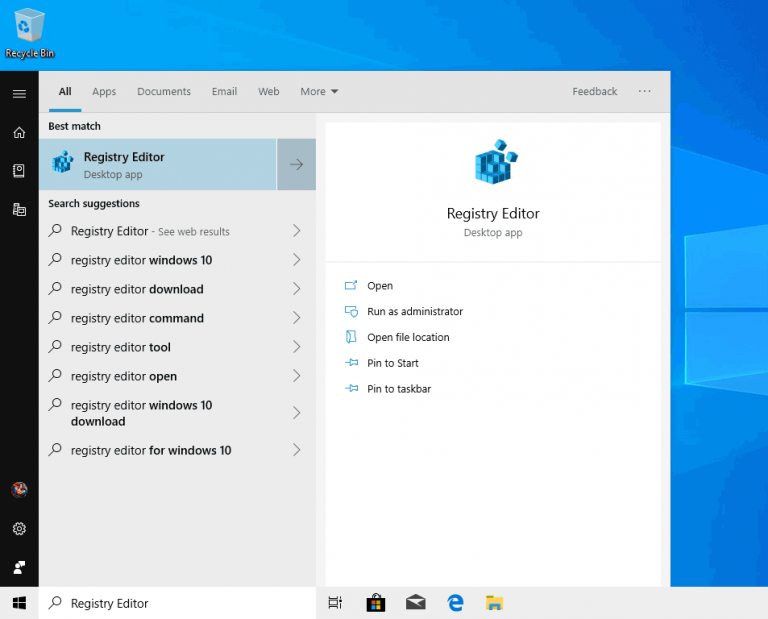Open the Settings gear icon
Image resolution: width=768 pixels, height=619 pixels.
(x=19, y=528)
